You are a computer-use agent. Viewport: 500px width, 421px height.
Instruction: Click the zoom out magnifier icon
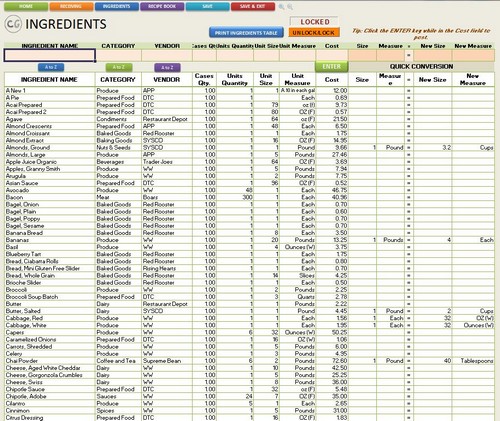click(290, 7)
